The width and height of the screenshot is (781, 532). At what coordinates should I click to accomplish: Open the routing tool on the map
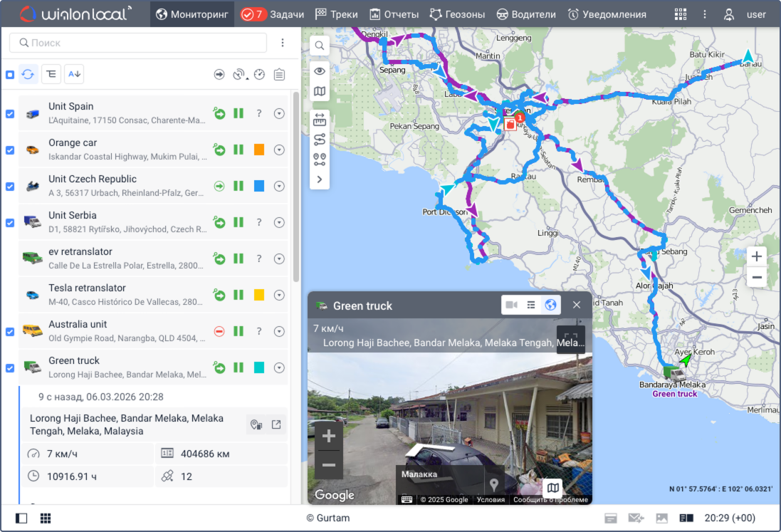click(320, 140)
